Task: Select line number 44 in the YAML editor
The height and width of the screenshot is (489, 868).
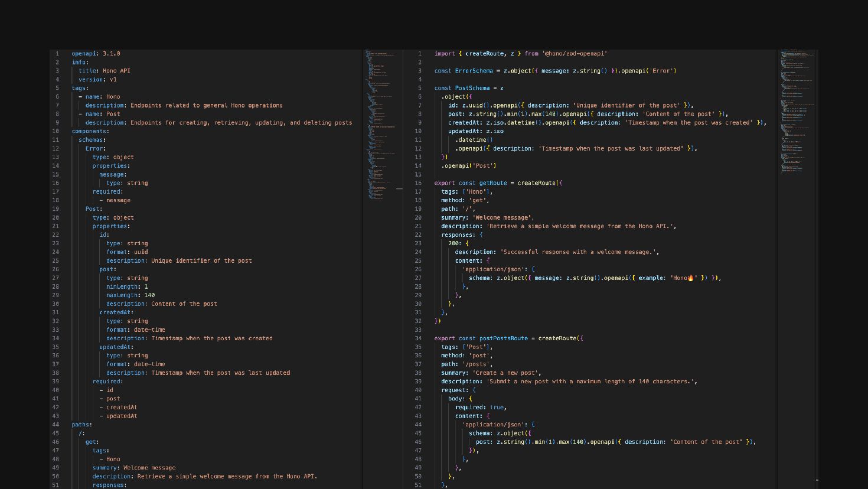Action: tap(56, 425)
